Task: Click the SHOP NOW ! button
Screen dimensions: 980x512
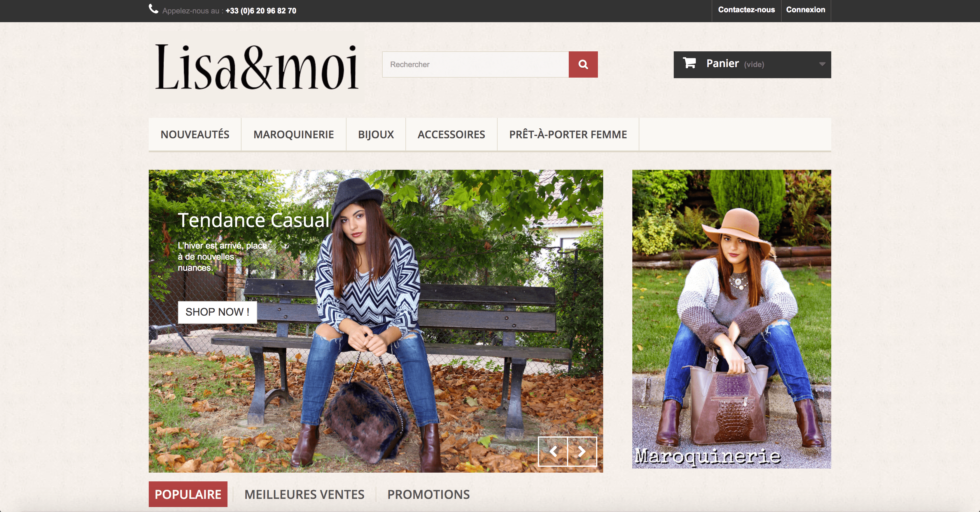Action: (x=217, y=312)
